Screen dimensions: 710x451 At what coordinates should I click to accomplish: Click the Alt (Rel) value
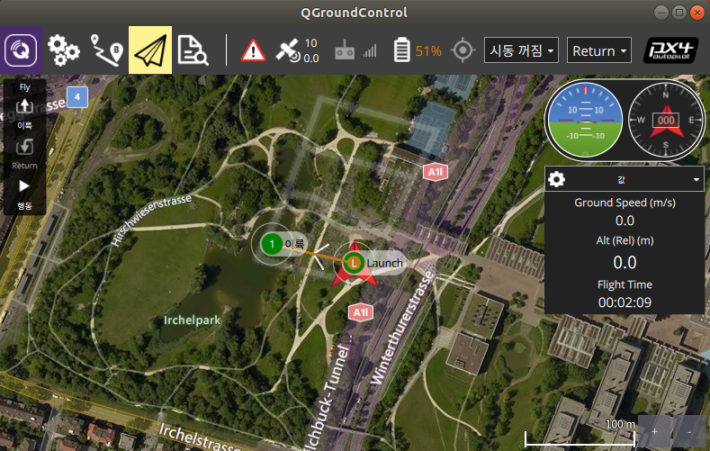pyautogui.click(x=624, y=263)
